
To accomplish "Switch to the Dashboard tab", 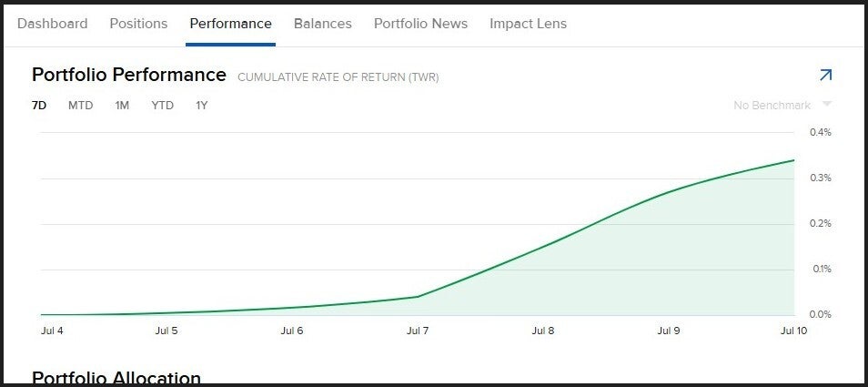I will [53, 24].
